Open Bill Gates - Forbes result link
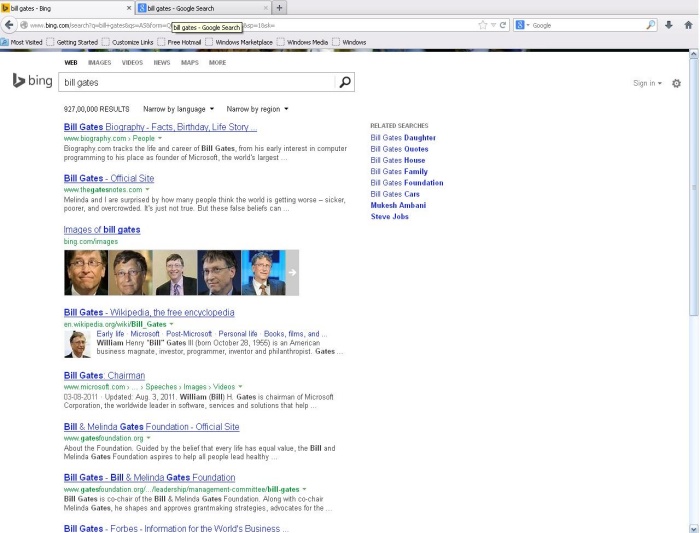The height and width of the screenshot is (533, 700). [176, 528]
